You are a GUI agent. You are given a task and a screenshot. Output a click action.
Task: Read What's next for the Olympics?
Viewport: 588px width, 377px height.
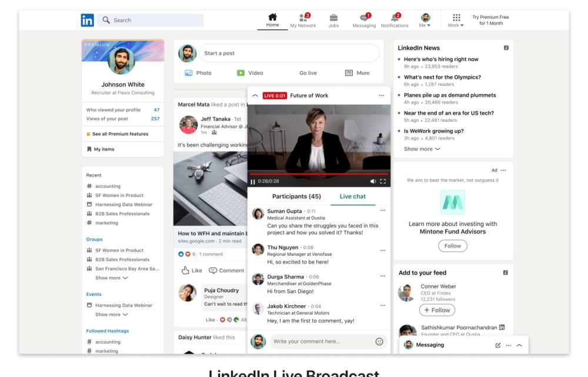(442, 77)
